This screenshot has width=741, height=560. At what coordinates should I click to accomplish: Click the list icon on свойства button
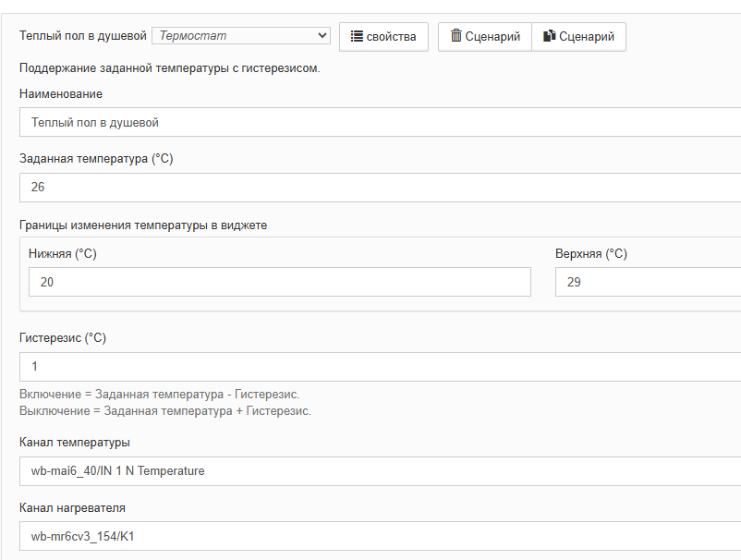click(x=357, y=37)
